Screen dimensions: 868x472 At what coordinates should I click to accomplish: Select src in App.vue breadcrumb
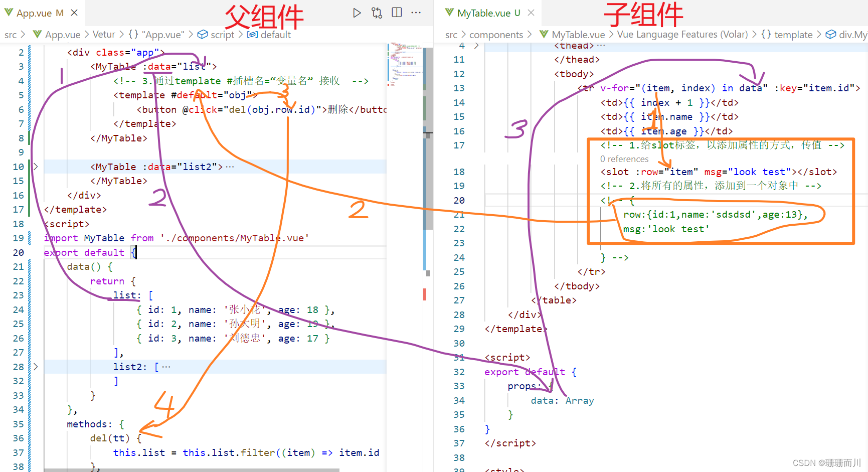click(x=11, y=35)
